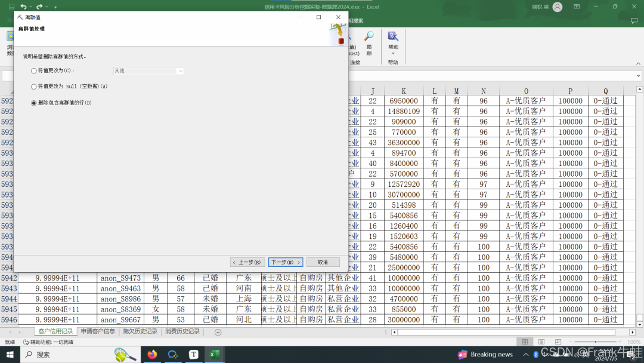Open the ribbon display options icon
Image resolution: width=644 pixels, height=363 pixels.
[577, 7]
